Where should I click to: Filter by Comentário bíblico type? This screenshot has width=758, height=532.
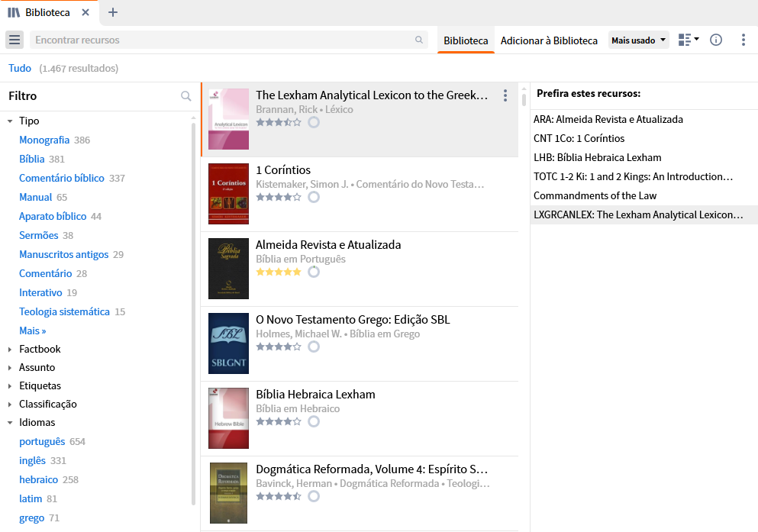[62, 179]
